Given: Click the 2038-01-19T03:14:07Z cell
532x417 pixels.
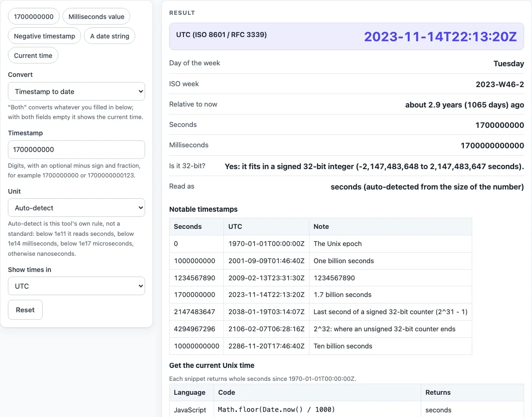Looking at the screenshot, I should tap(266, 312).
